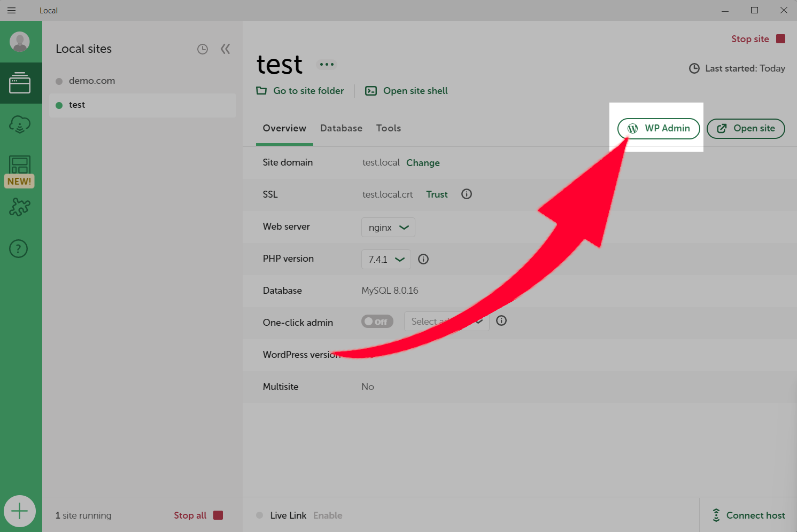This screenshot has width=797, height=532.
Task: Open the Add-ons puzzle icon
Action: point(20,207)
